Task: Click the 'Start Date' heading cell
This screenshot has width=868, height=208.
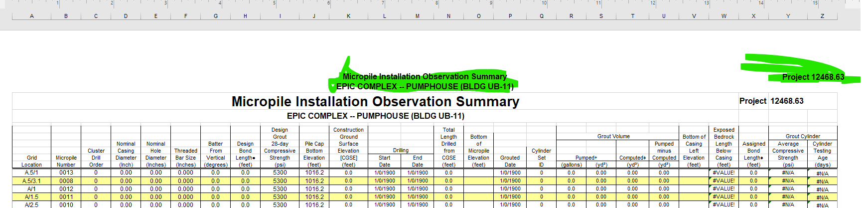Action: pyautogui.click(x=384, y=161)
